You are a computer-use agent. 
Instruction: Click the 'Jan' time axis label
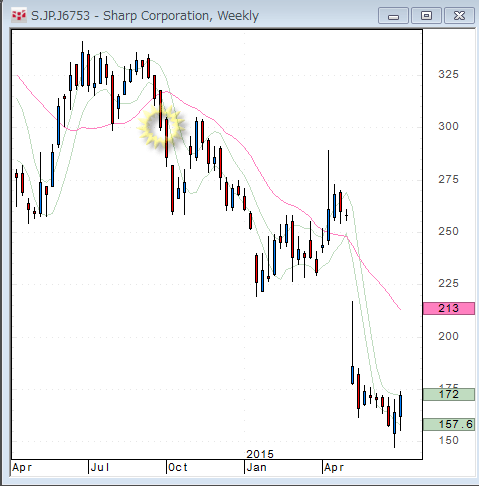pos(256,467)
